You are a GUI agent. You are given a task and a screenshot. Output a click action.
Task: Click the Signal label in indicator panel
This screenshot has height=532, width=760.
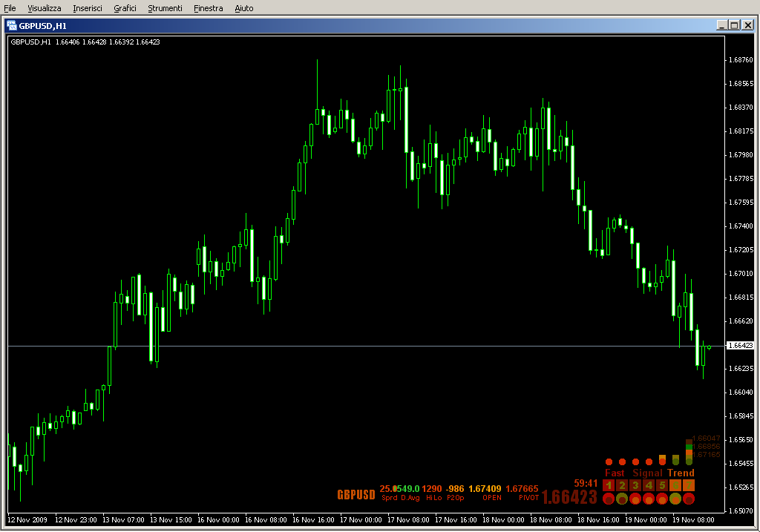tap(647, 473)
